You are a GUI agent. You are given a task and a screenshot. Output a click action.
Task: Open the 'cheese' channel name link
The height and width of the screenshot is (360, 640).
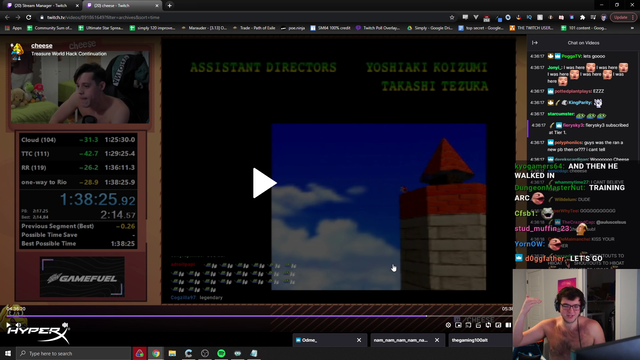click(x=42, y=46)
